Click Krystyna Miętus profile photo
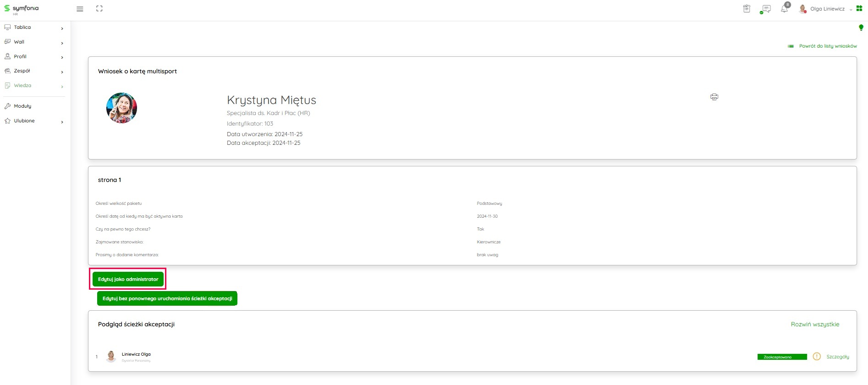This screenshot has width=868, height=385. (121, 108)
